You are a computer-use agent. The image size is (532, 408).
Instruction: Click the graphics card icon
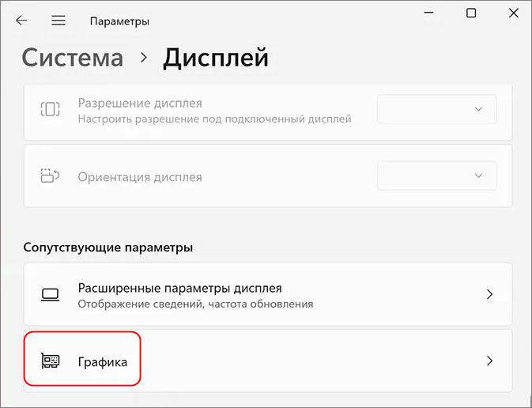51,361
